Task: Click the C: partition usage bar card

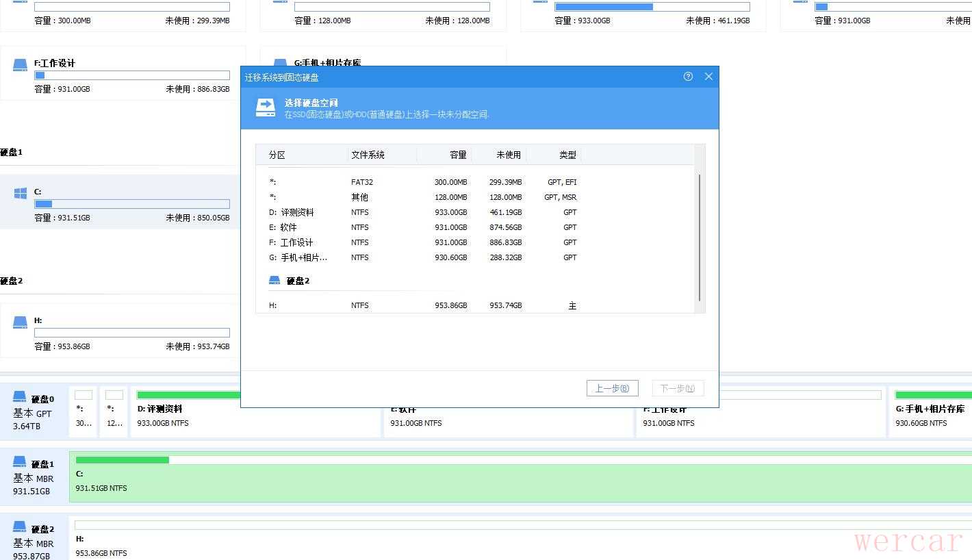Action: 132,204
